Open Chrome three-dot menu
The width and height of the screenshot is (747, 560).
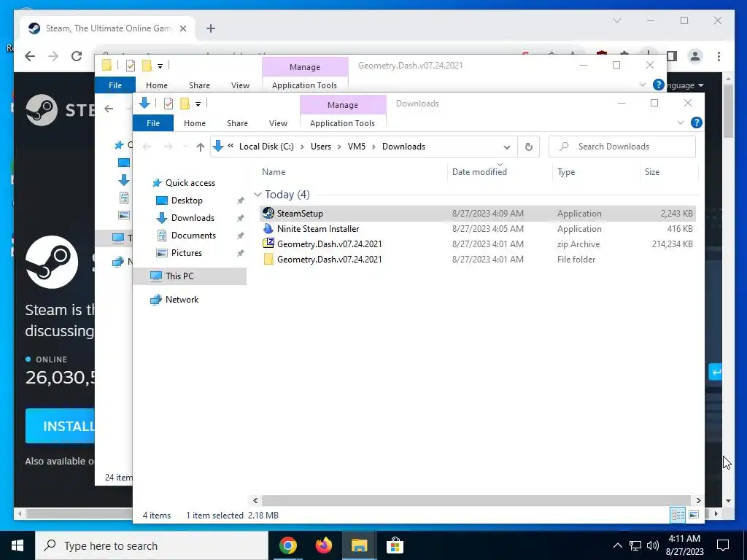719,56
